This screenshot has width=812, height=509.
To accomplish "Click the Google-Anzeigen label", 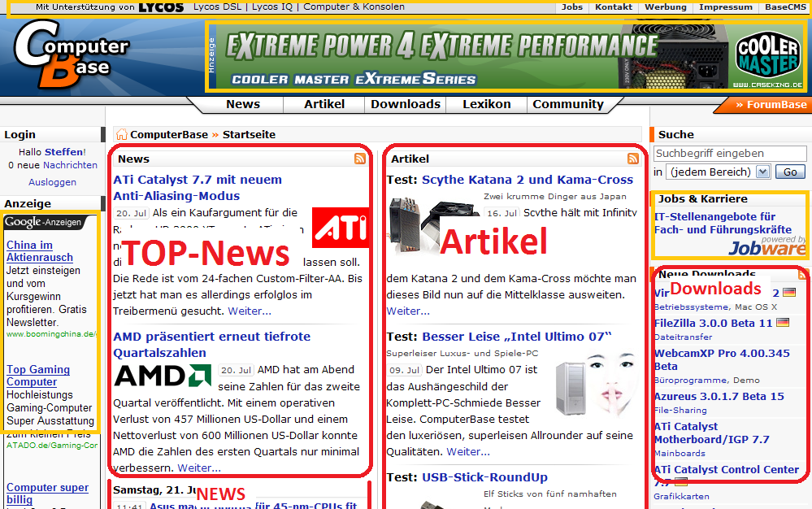I will coord(44,222).
